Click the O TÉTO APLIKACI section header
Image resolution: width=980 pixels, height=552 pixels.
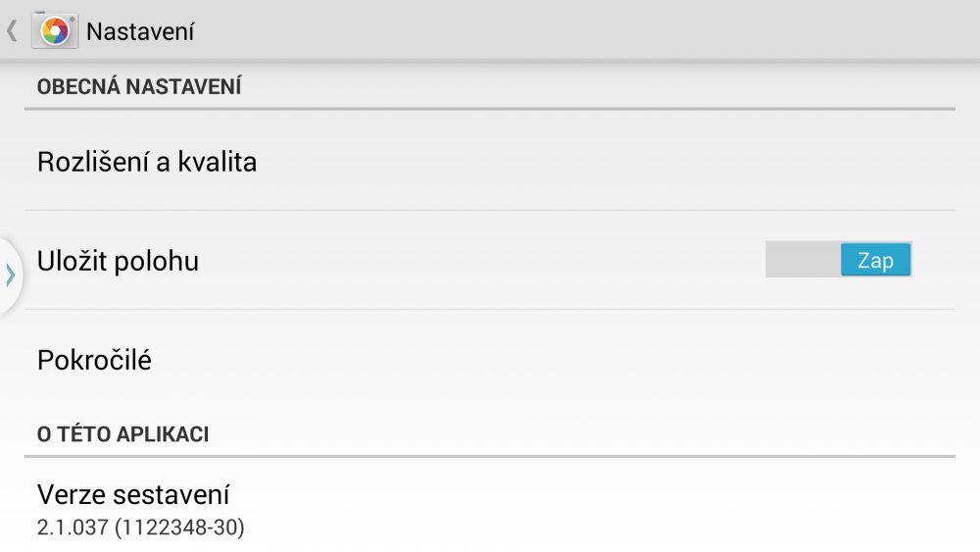(x=122, y=434)
